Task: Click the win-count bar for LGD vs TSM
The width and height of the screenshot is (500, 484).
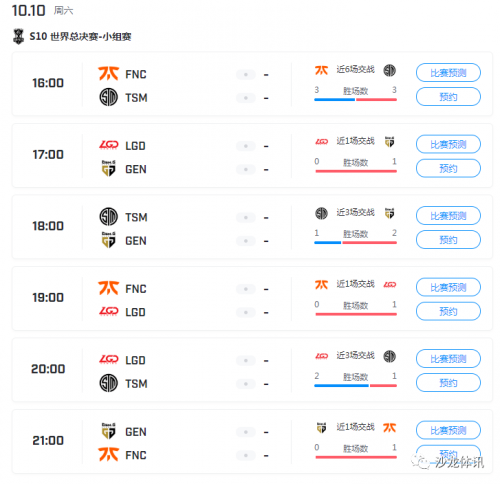Action: (355, 386)
